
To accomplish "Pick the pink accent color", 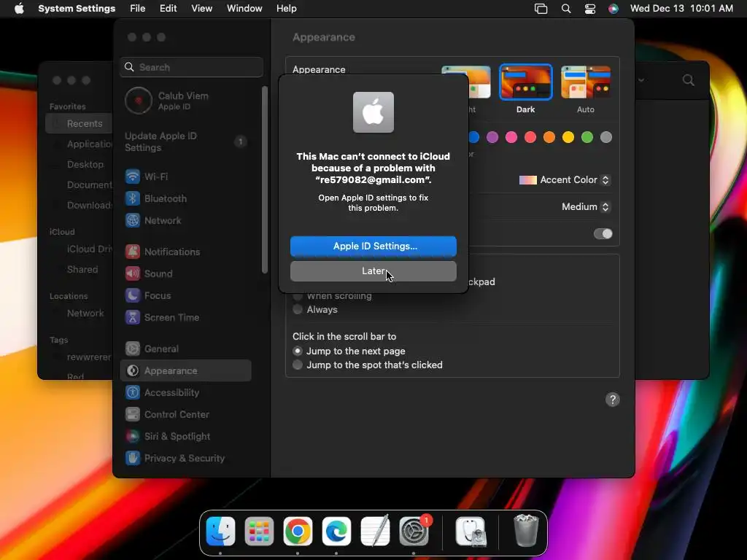I will (x=511, y=138).
